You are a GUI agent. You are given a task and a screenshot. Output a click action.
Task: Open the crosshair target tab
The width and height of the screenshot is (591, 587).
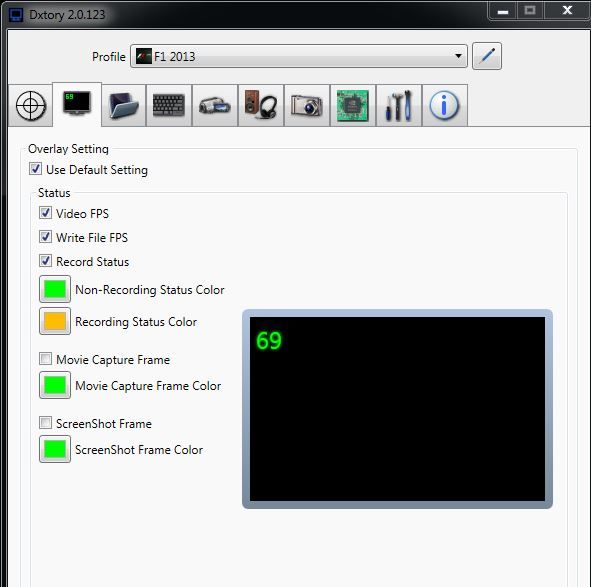pyautogui.click(x=31, y=106)
